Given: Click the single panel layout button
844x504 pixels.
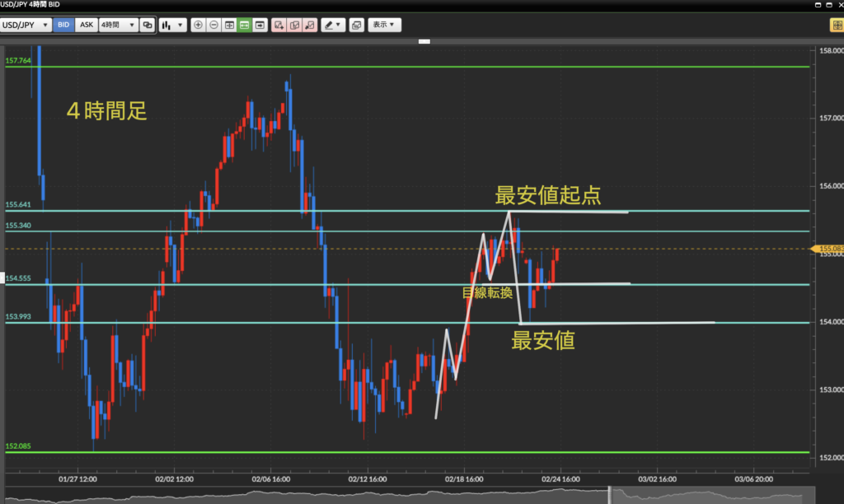Looking at the screenshot, I should tap(260, 26).
